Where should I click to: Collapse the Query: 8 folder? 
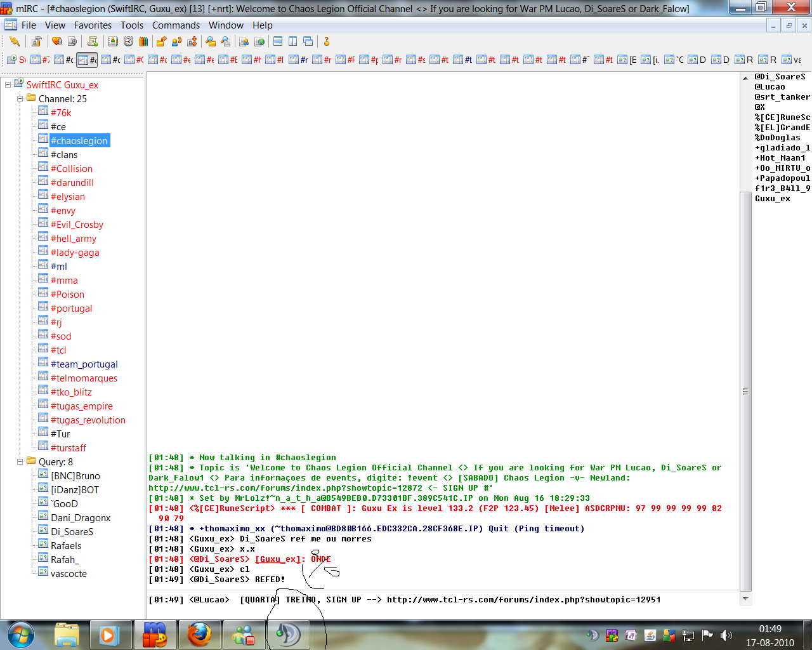point(20,462)
